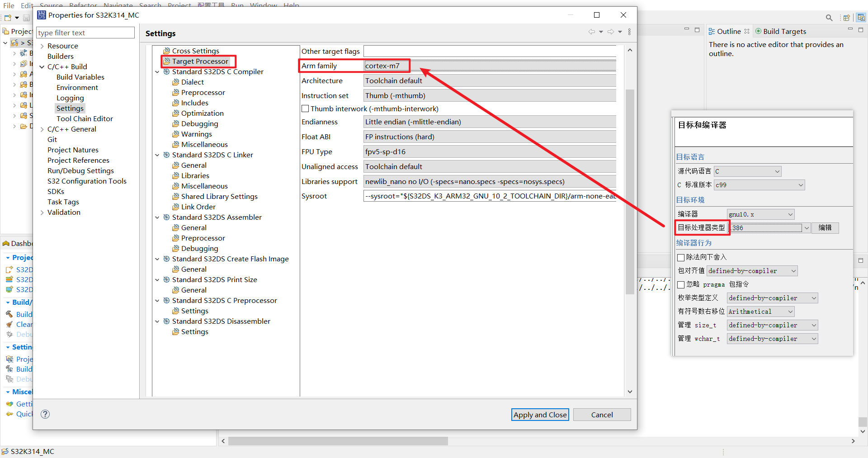The height and width of the screenshot is (458, 868).
Task: Enable the 除法向下舍入 checkbox
Action: (681, 257)
